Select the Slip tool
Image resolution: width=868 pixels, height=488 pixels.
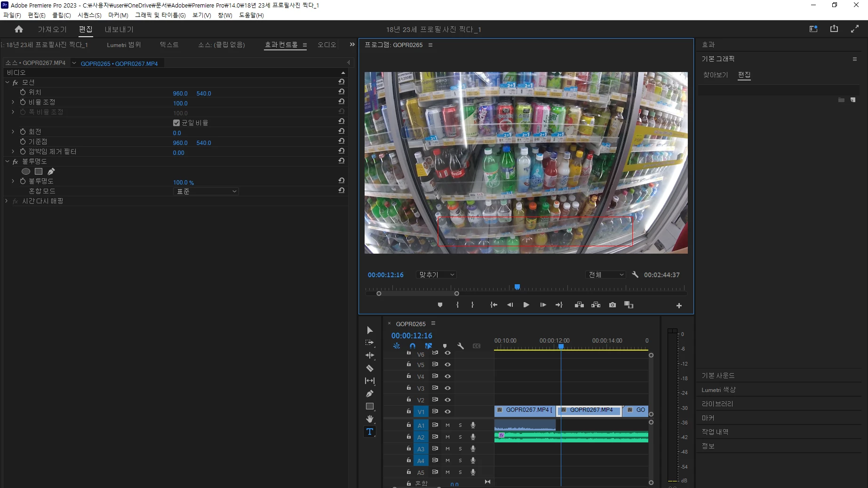370,381
